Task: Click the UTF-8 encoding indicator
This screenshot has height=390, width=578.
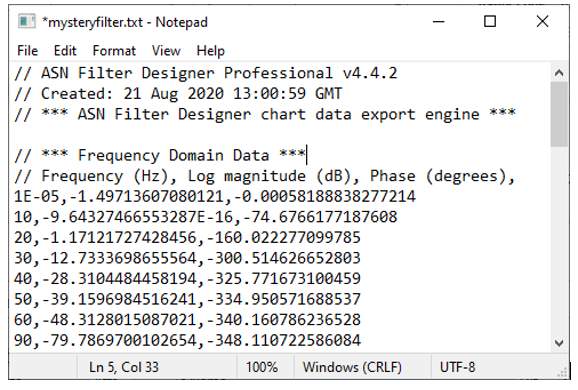Action: [457, 367]
